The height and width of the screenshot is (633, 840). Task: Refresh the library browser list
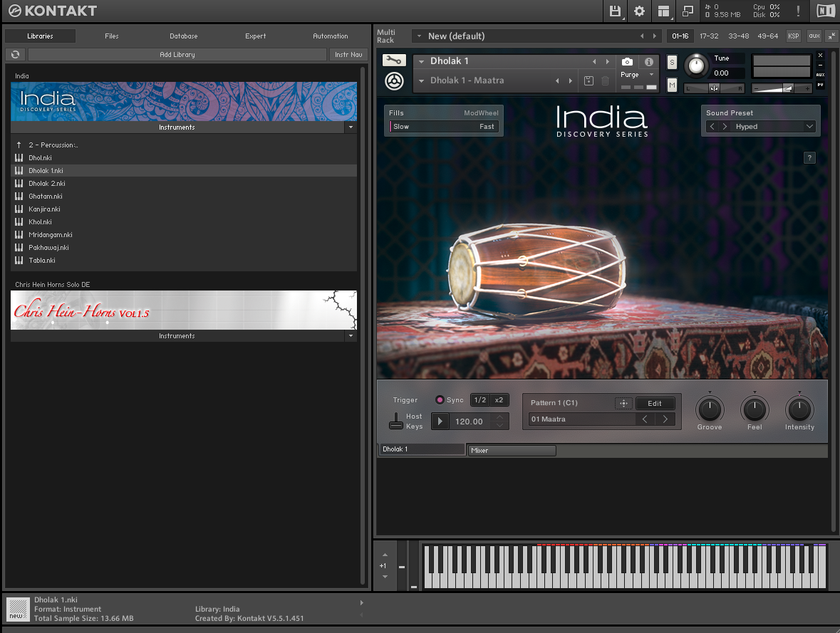tap(16, 54)
